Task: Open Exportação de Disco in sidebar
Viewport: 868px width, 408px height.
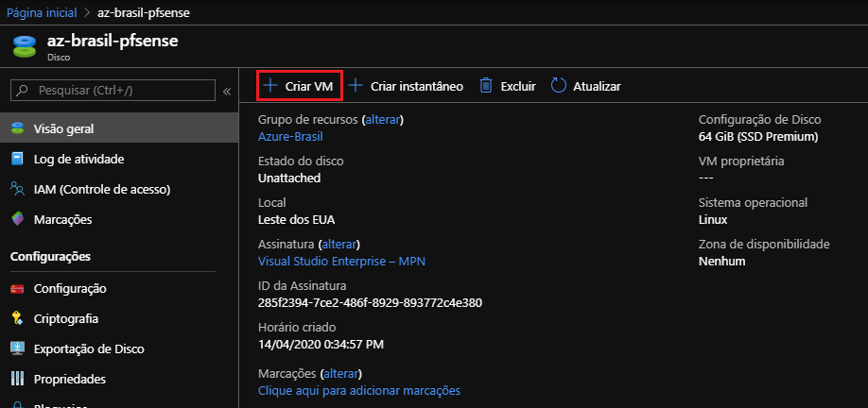Action: click(88, 348)
